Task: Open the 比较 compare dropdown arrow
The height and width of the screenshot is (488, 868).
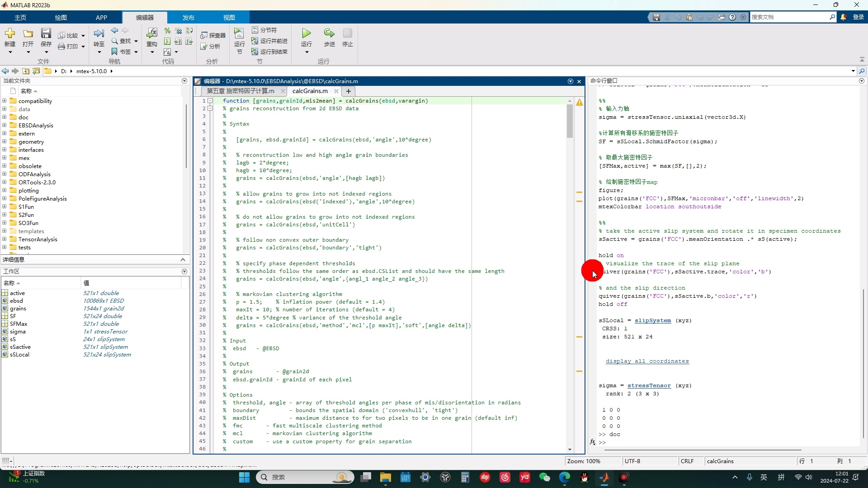Action: 83,36
